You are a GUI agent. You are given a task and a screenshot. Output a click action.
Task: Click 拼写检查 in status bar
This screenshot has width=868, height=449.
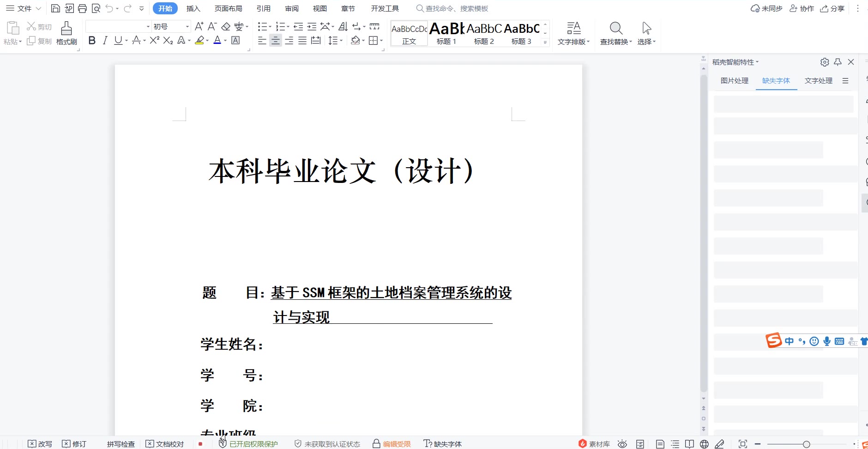point(121,444)
